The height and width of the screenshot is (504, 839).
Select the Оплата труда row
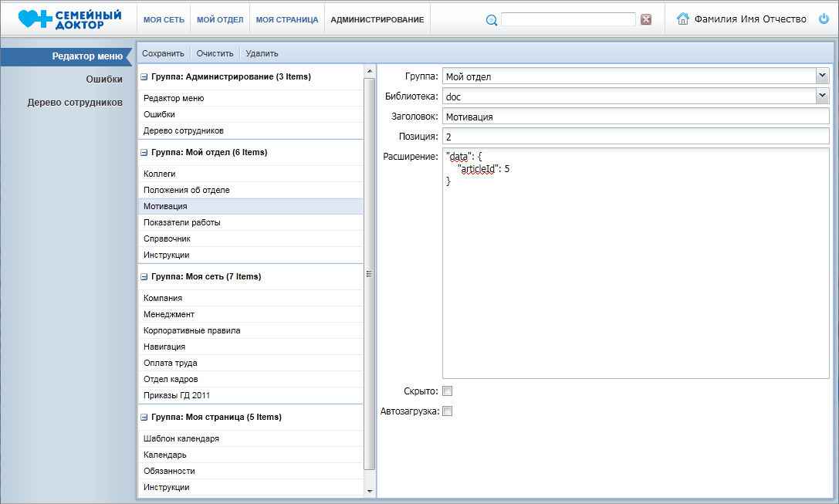(250, 363)
